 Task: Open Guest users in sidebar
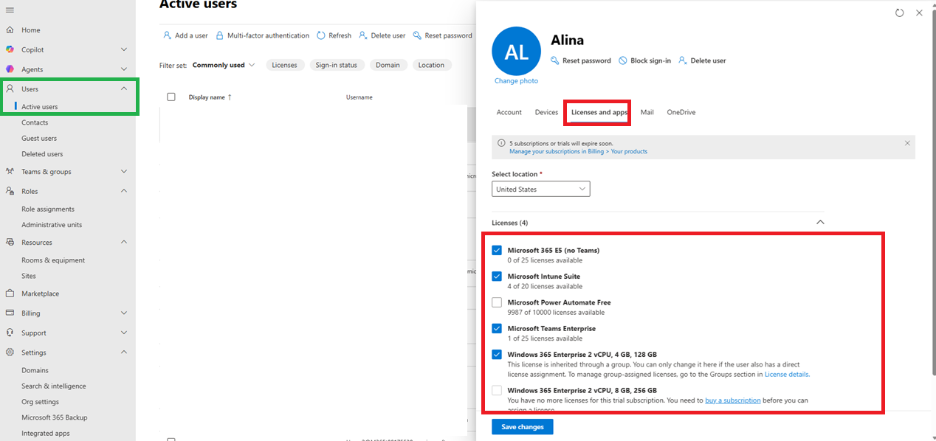click(39, 138)
